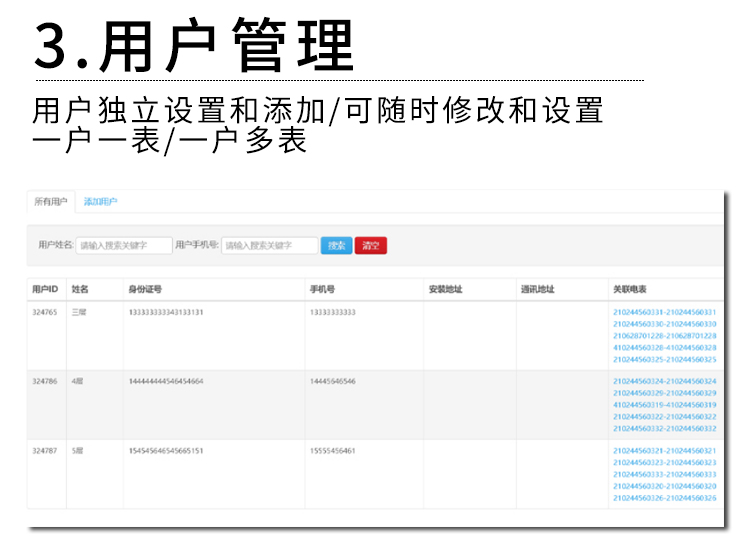Open meter link 210628701228-210628701228
This screenshot has height=547, width=750.
[664, 336]
